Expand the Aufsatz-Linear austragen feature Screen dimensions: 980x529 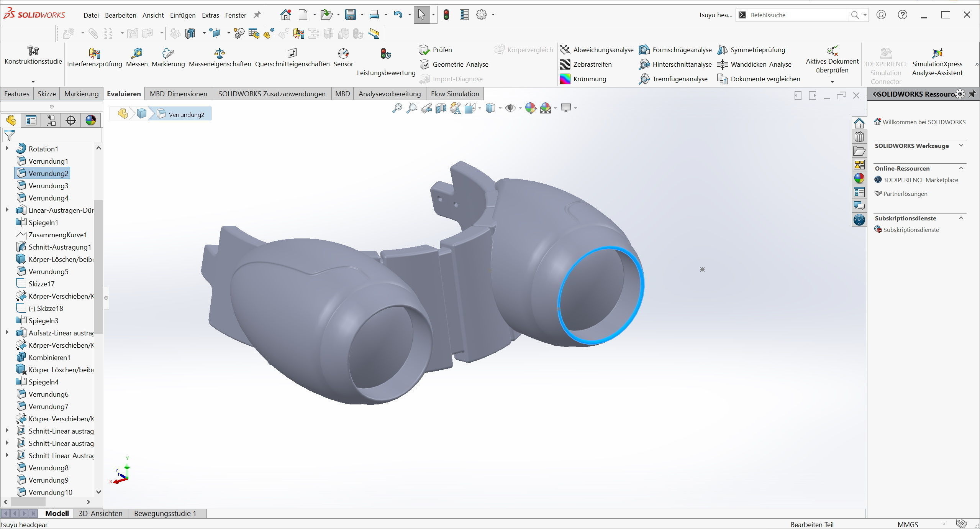click(7, 332)
